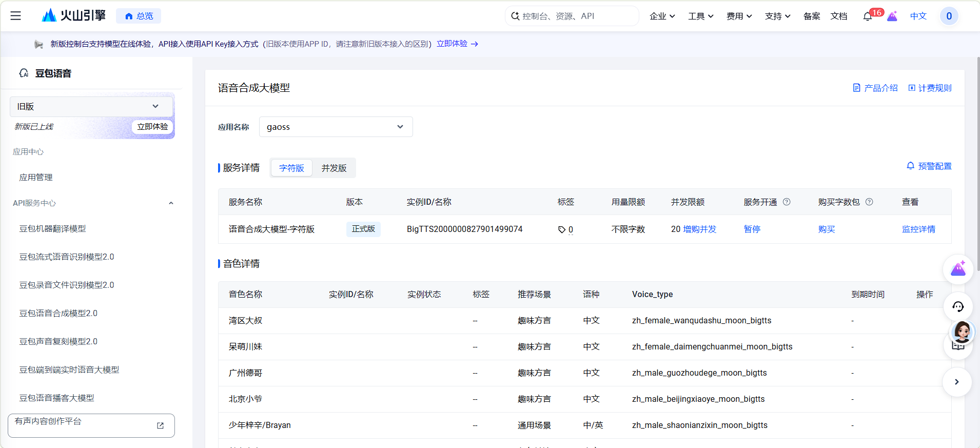Click the 购买字数包 help icon
This screenshot has height=448, width=980.
click(x=869, y=202)
